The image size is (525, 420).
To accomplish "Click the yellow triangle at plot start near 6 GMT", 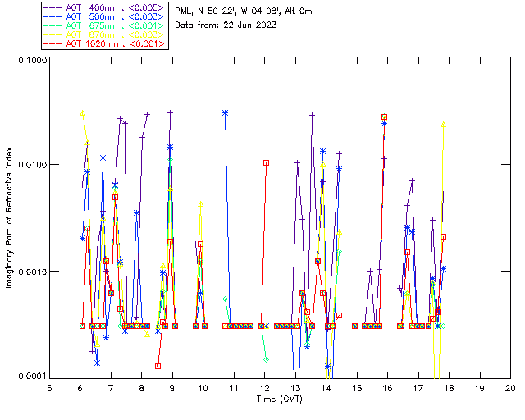I will [82, 113].
